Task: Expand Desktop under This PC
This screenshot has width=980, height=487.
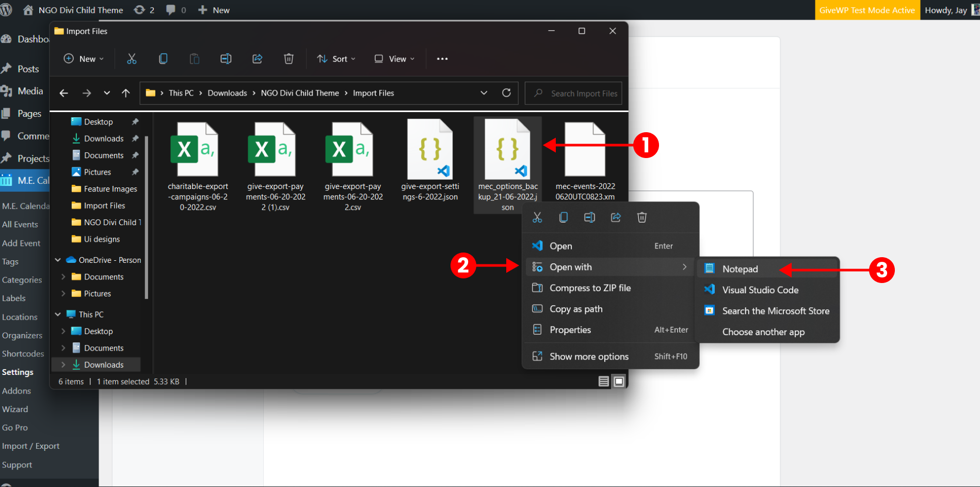Action: coord(63,331)
